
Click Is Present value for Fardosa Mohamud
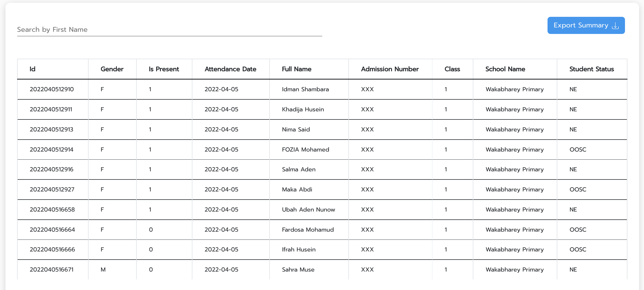tap(151, 230)
